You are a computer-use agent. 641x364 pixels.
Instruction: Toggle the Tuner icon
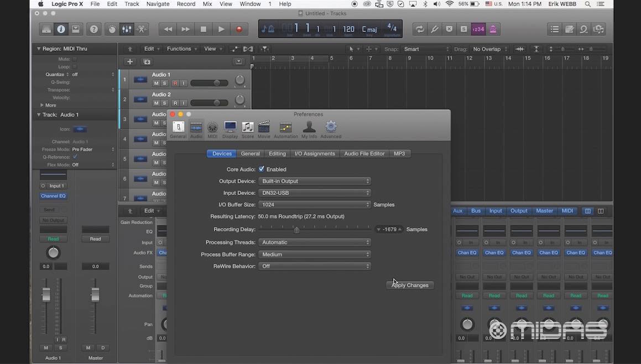click(435, 29)
